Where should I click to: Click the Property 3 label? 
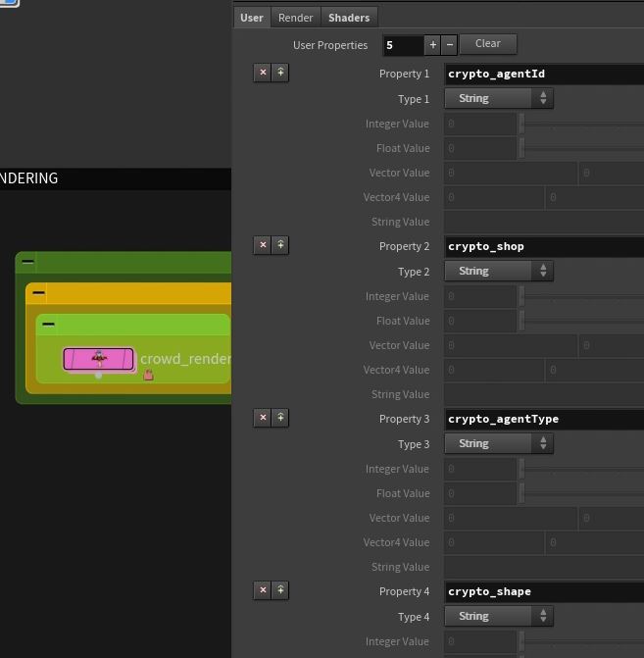pyautogui.click(x=404, y=419)
